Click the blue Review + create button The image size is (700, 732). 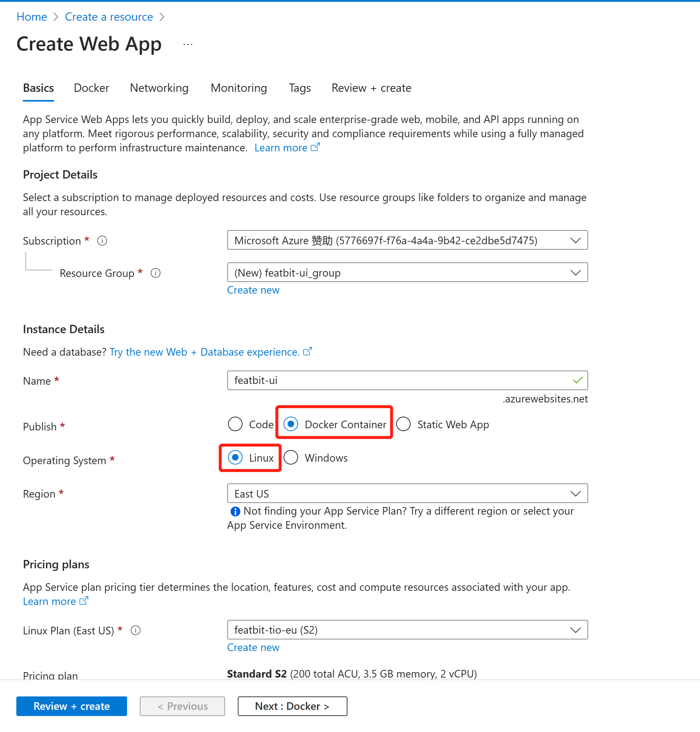[x=72, y=706]
